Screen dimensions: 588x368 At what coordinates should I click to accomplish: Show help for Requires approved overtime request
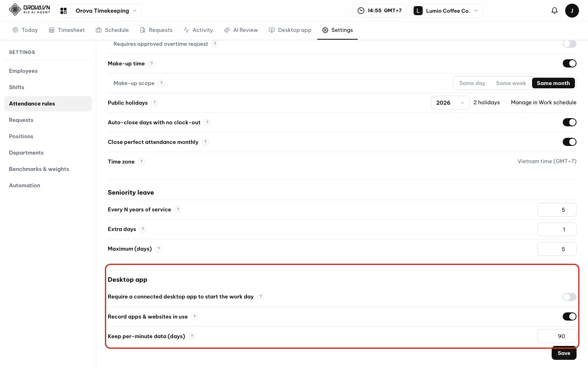(x=215, y=44)
